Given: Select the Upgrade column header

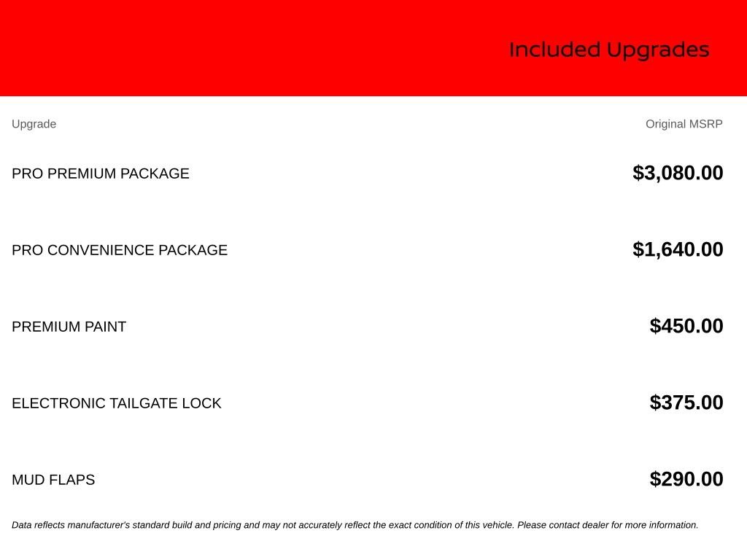Looking at the screenshot, I should point(34,124).
